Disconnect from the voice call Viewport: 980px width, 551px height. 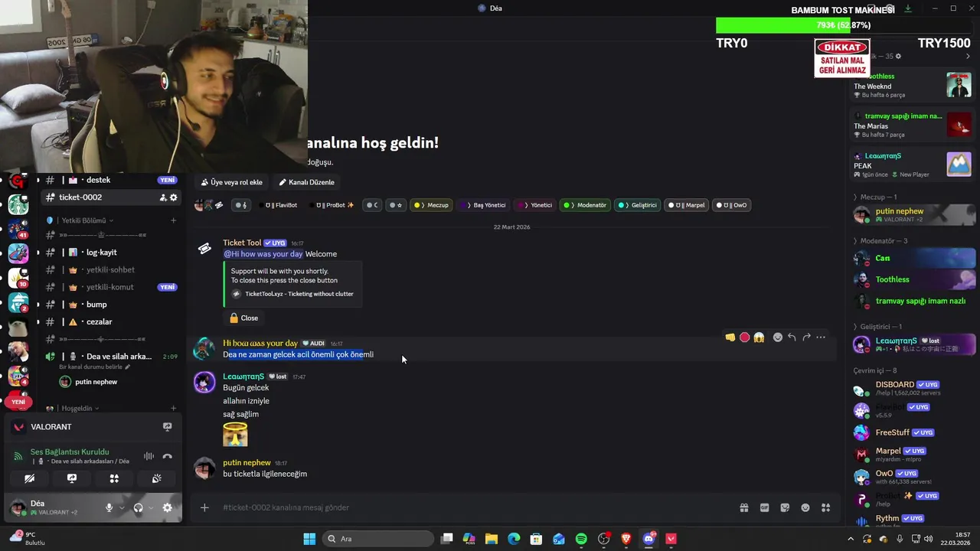tap(167, 456)
